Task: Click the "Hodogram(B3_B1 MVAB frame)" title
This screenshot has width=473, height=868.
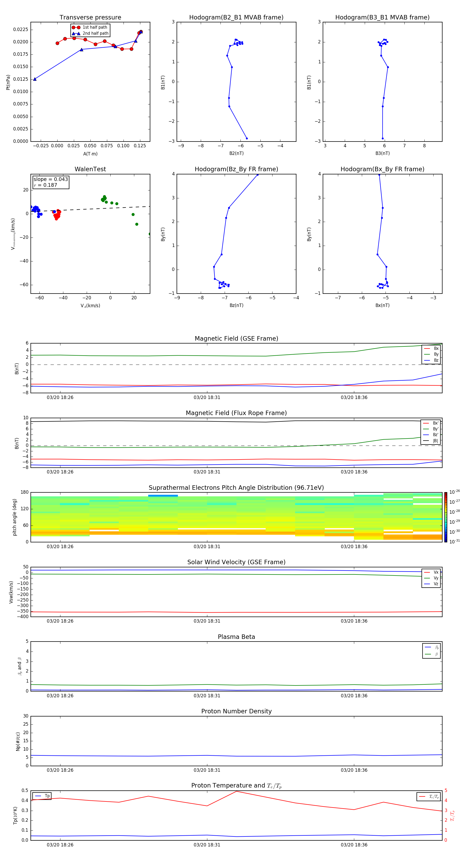Action: [382, 18]
